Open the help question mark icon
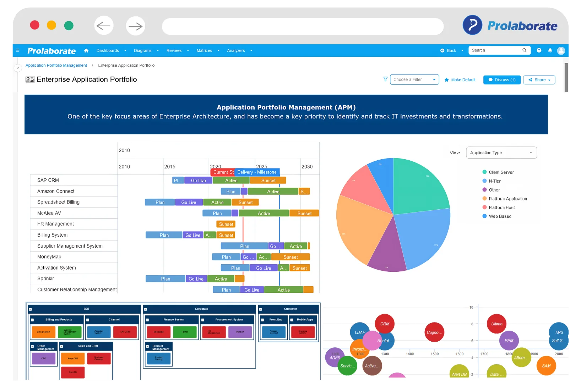The height and width of the screenshot is (392, 581). 539,50
